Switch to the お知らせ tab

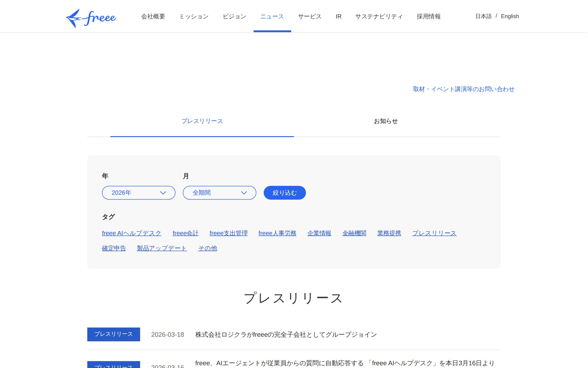(x=386, y=121)
